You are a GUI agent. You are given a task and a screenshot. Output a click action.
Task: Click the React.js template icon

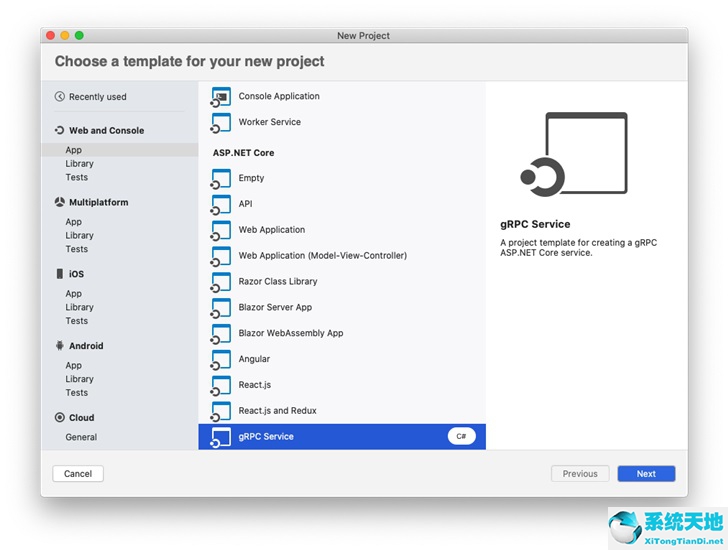tap(221, 385)
